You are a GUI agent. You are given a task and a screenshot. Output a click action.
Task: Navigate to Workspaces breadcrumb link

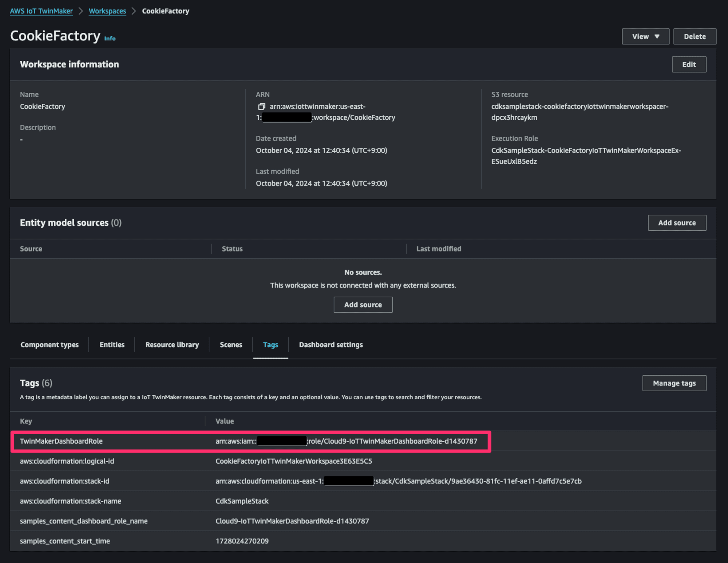(x=107, y=11)
